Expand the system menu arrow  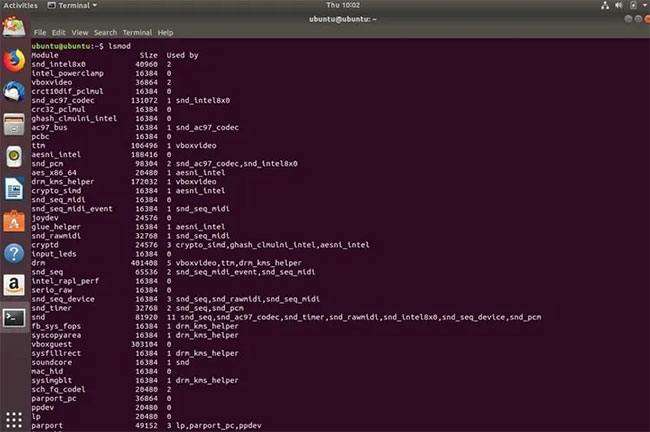pos(645,5)
